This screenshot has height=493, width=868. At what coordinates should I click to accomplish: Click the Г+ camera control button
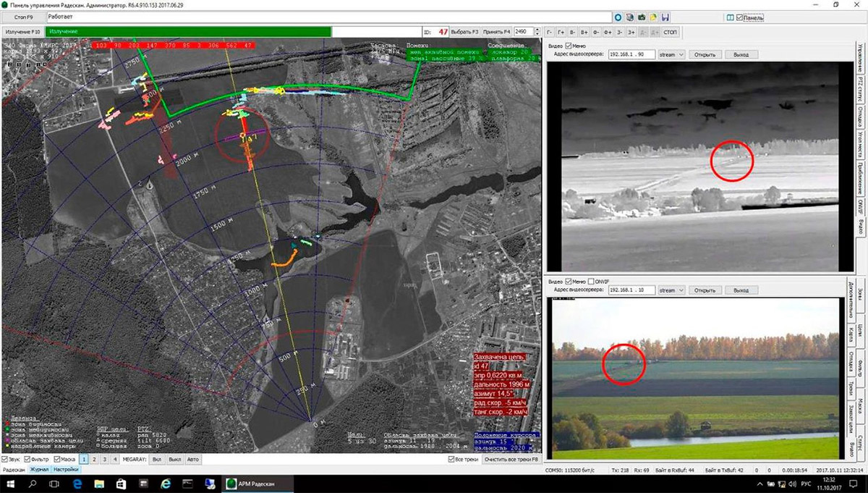tap(562, 32)
